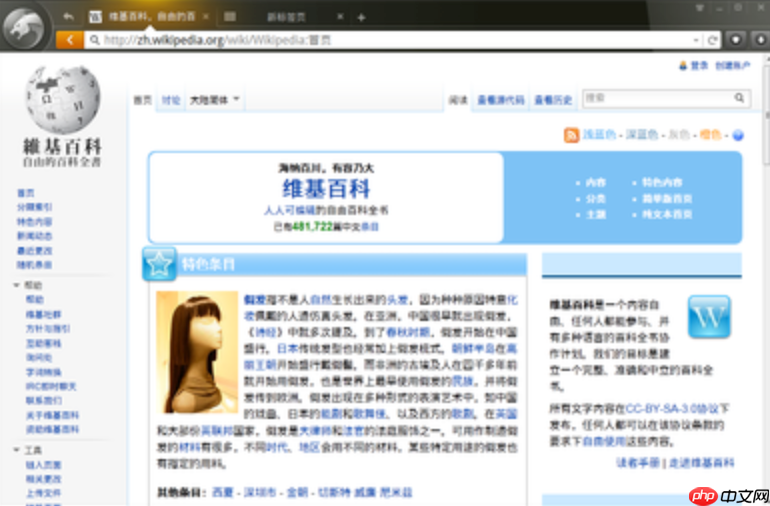Open the browser menu icon left of minimize
Screen dimensions: 770x506
click(700, 7)
